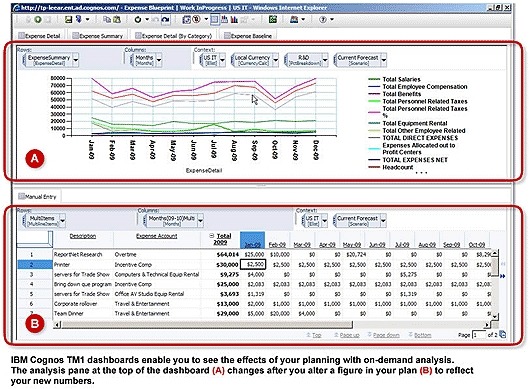Click the page copy icon beside 'of 2'
This screenshot has height=389, width=530.
pyautogui.click(x=503, y=334)
